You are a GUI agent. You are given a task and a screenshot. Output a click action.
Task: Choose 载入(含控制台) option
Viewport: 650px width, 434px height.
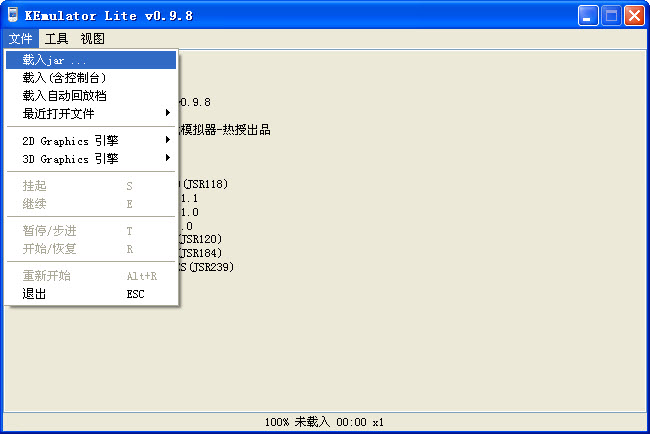point(91,78)
